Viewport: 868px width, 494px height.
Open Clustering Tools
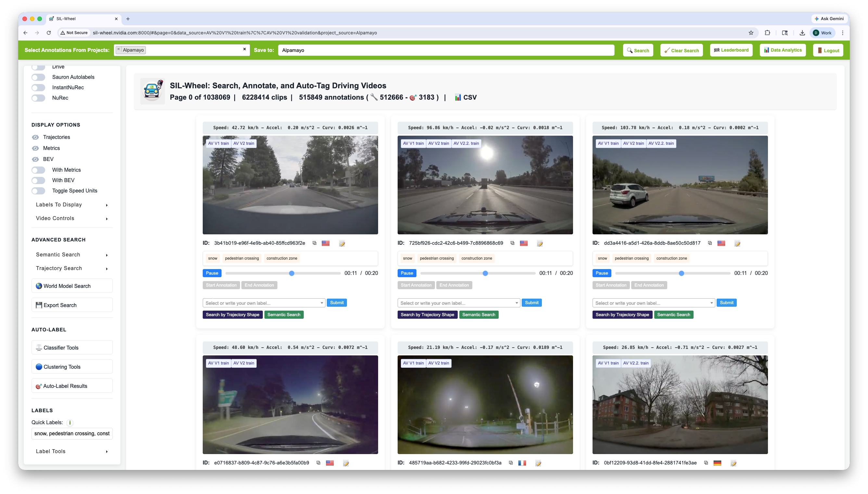tap(72, 367)
